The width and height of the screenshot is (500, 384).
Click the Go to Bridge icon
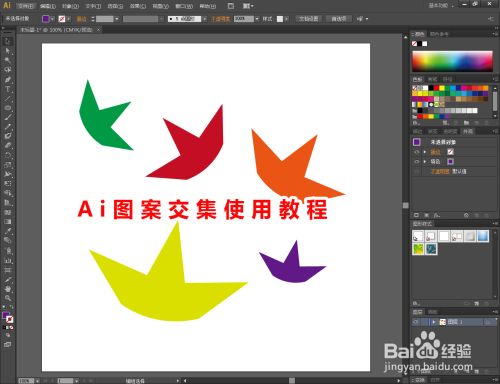click(231, 6)
